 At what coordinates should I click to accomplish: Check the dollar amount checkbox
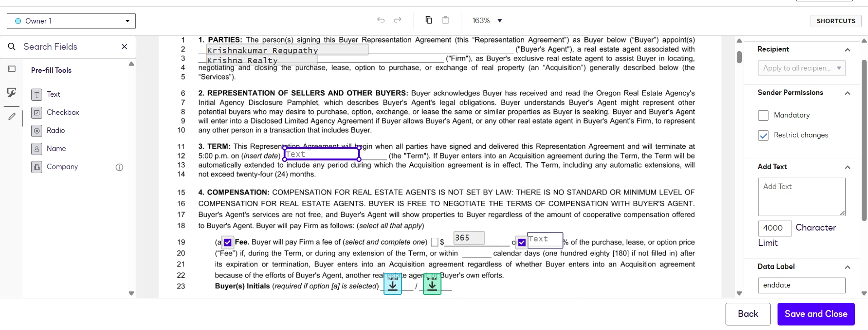point(435,242)
